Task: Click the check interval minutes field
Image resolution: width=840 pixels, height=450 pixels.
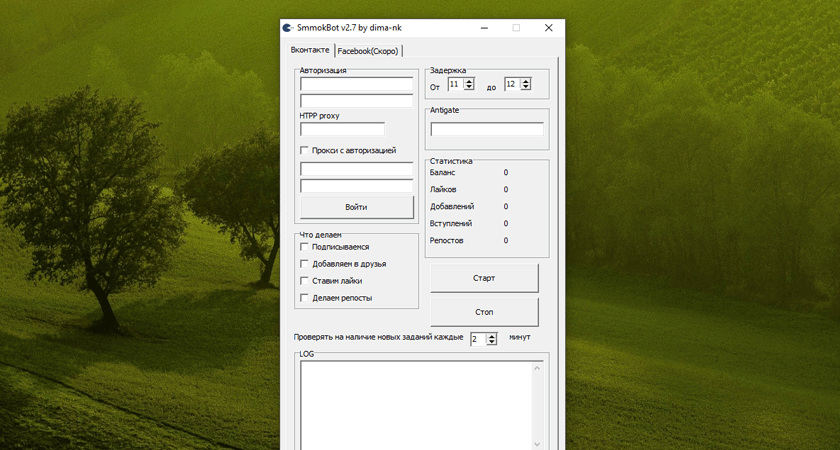Action: pos(478,339)
